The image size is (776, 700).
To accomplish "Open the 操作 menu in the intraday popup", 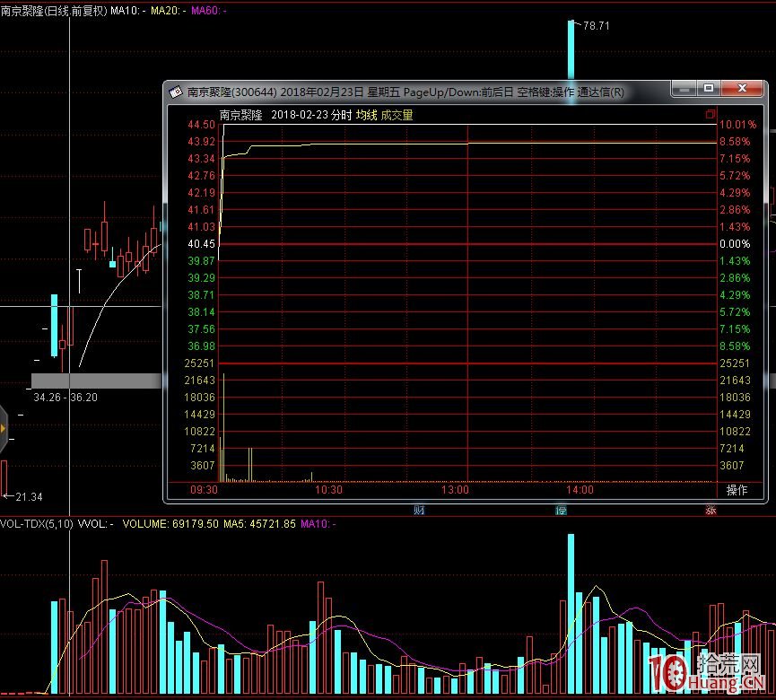I will coord(736,490).
